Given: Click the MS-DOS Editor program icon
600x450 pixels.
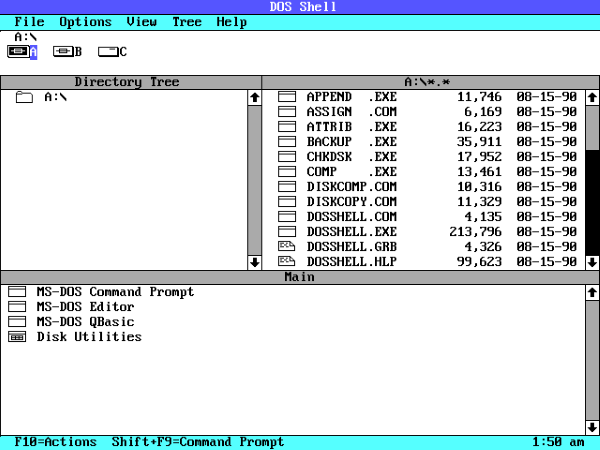Looking at the screenshot, I should (17, 307).
